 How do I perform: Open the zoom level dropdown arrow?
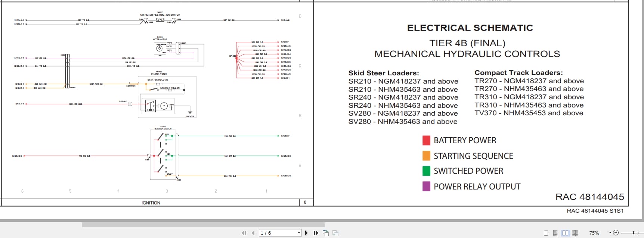[x=610, y=233]
